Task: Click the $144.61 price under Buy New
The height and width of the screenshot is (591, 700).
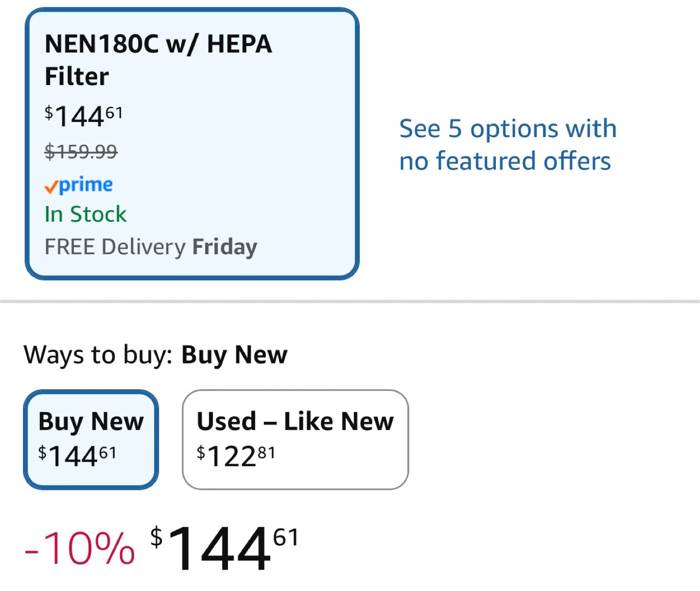Action: (x=77, y=456)
